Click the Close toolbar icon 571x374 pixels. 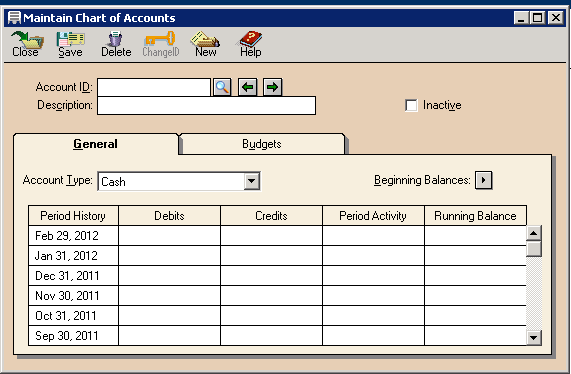tap(26, 44)
